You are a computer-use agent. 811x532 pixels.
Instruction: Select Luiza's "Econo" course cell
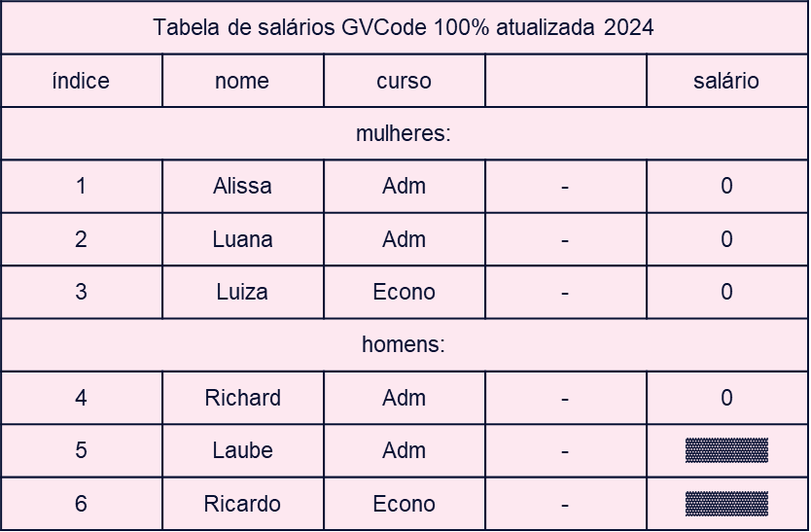coord(404,292)
